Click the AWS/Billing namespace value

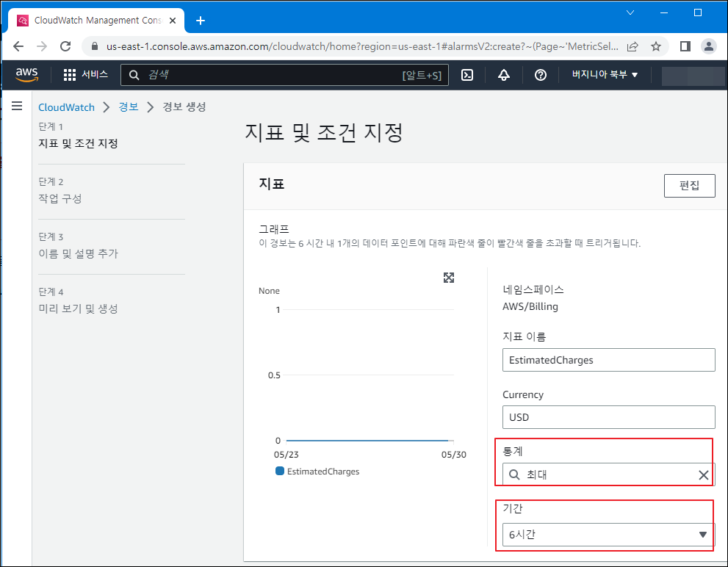pyautogui.click(x=530, y=306)
